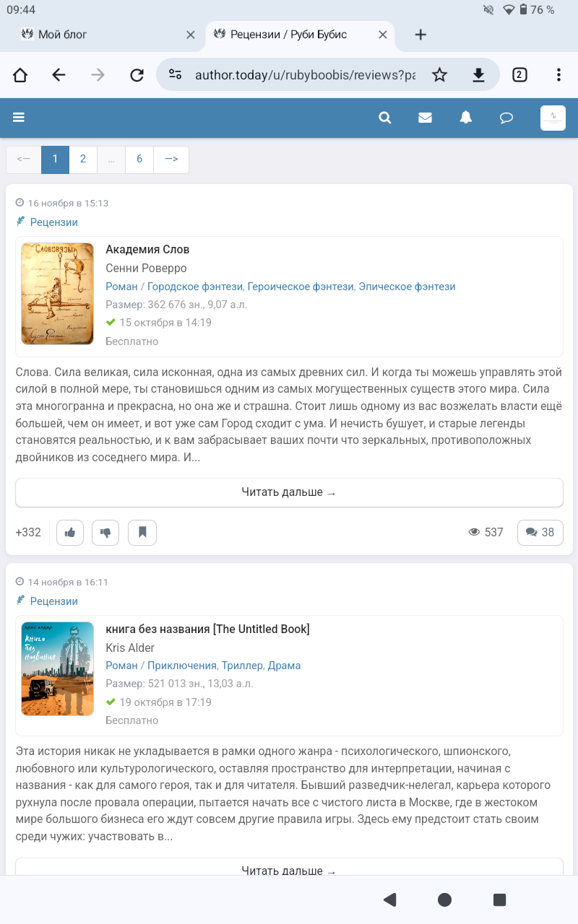Open the site hamburger menu

click(x=19, y=118)
